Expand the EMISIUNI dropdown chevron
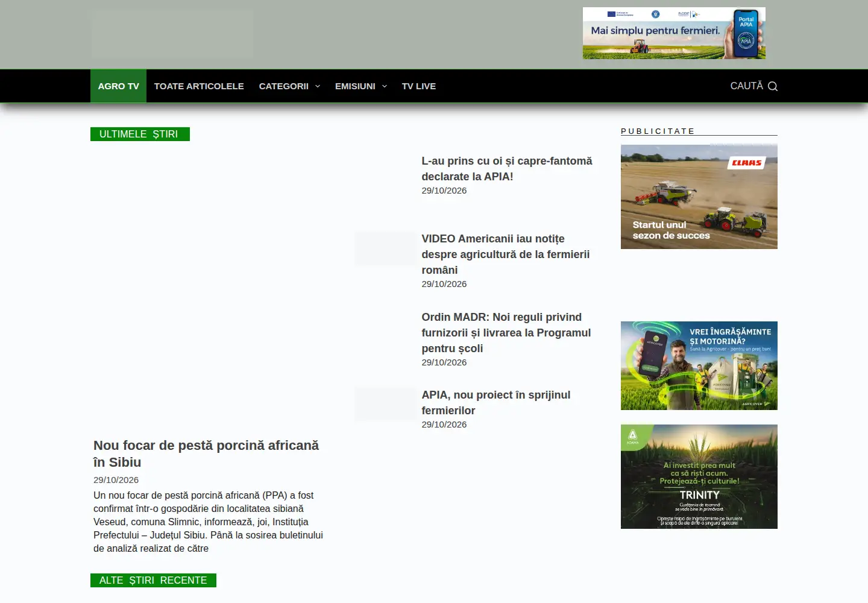Image resolution: width=868 pixels, height=603 pixels. pyautogui.click(x=385, y=86)
